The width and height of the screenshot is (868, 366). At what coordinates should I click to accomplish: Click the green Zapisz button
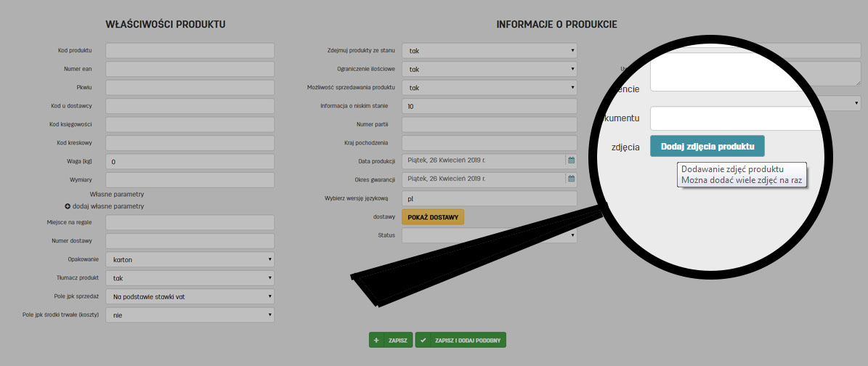[391, 340]
